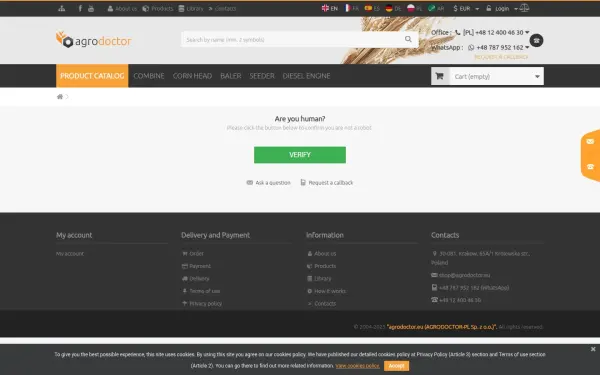Screen dimensions: 600x375
Task: Open Delivery footer link
Action: click(196, 279)
